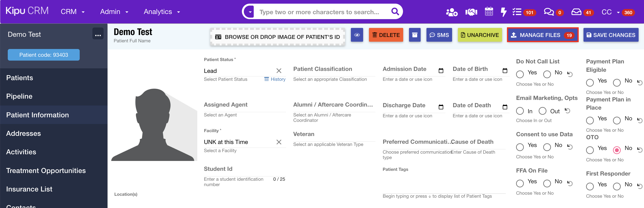
Task: Switch to the Treatment Opportunities sidebar section
Action: point(46,170)
